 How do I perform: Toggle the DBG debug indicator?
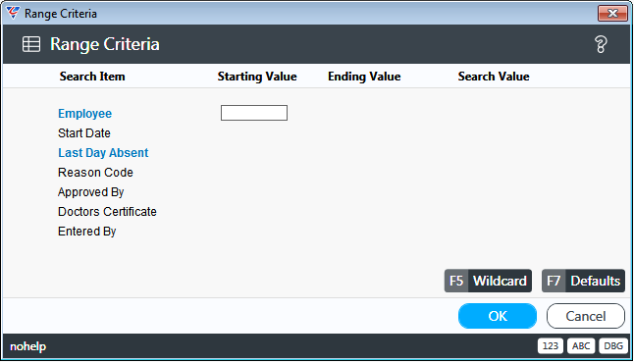click(613, 345)
